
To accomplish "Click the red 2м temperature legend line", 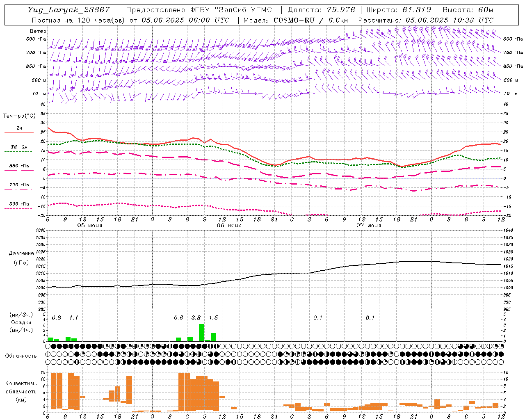I will click(19, 132).
